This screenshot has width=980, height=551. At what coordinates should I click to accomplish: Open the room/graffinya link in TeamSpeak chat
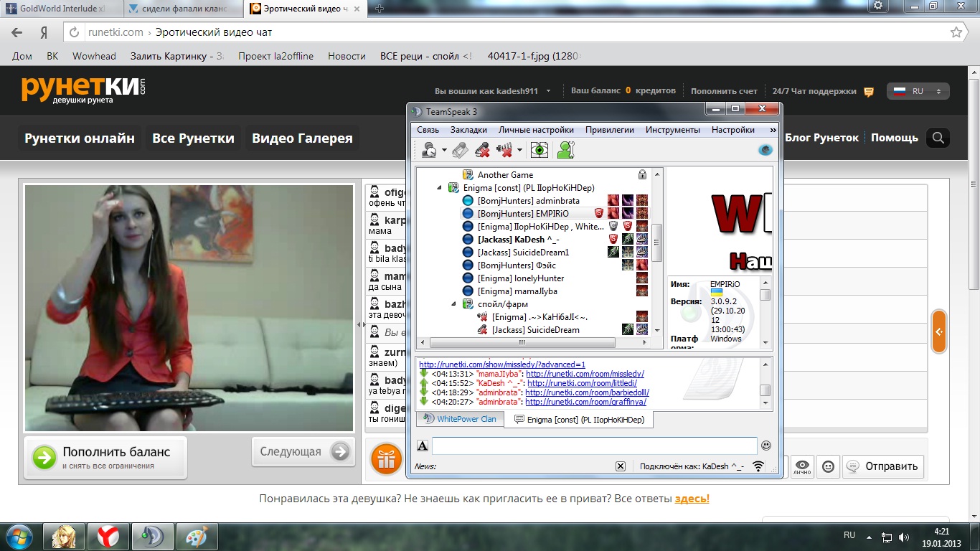coord(586,402)
